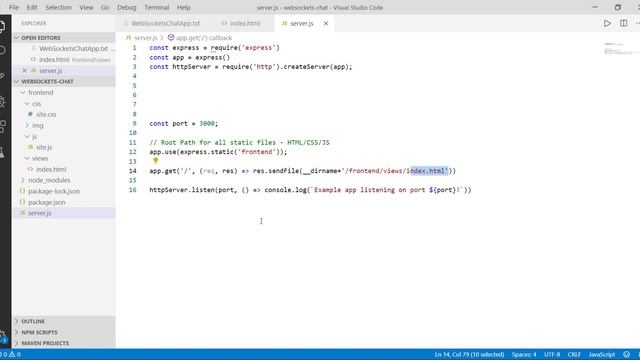The image size is (640, 360).
Task: Switch to WebSocketsChatApp.txt tab
Action: coord(165,23)
